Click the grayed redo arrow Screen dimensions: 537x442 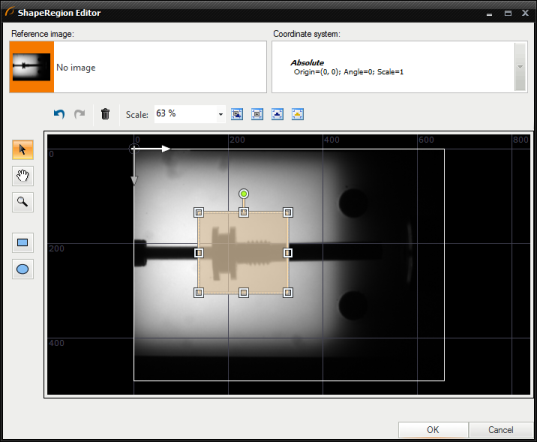[79, 114]
